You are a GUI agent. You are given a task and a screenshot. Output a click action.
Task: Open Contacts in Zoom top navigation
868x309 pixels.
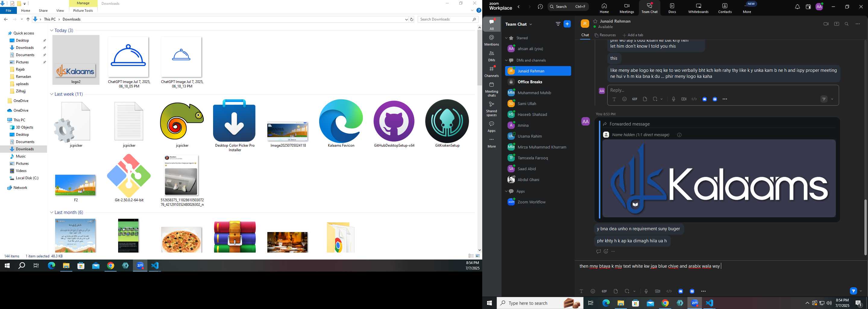[x=725, y=8]
